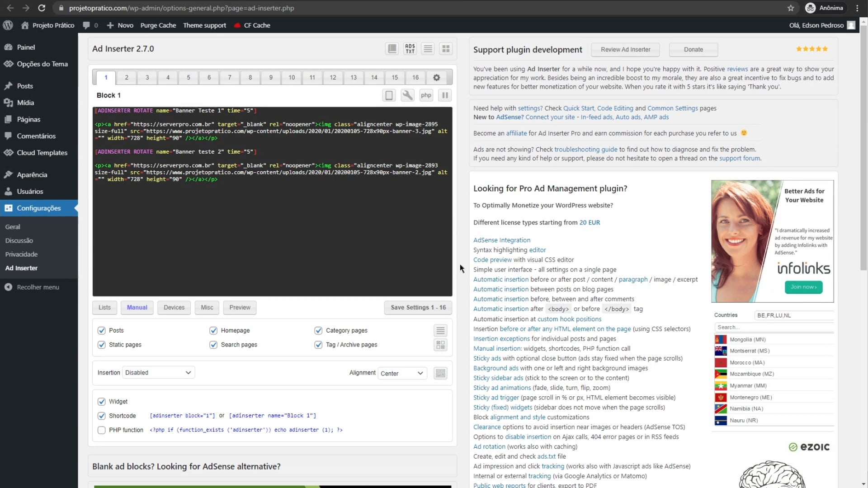The image size is (868, 488).
Task: Disable insertion on Posts
Action: click(x=101, y=330)
